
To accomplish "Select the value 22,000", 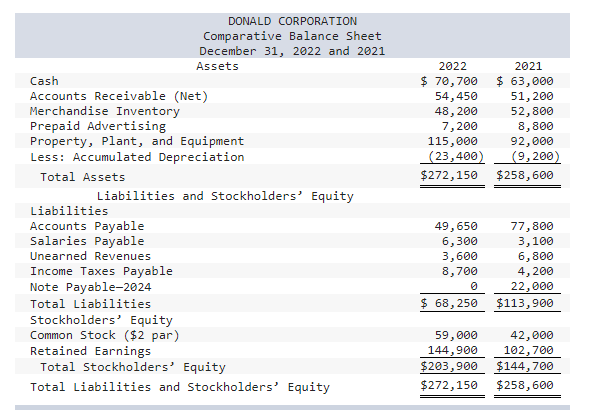I will coord(532,286).
